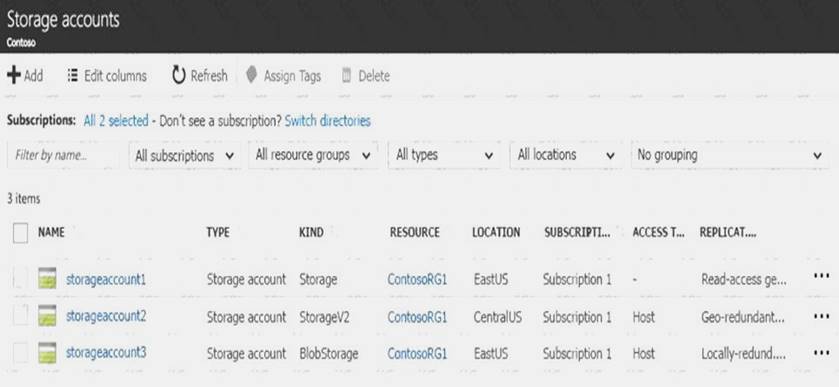Click the Storage accounts page title
This screenshot has height=387, width=839.
(x=63, y=20)
